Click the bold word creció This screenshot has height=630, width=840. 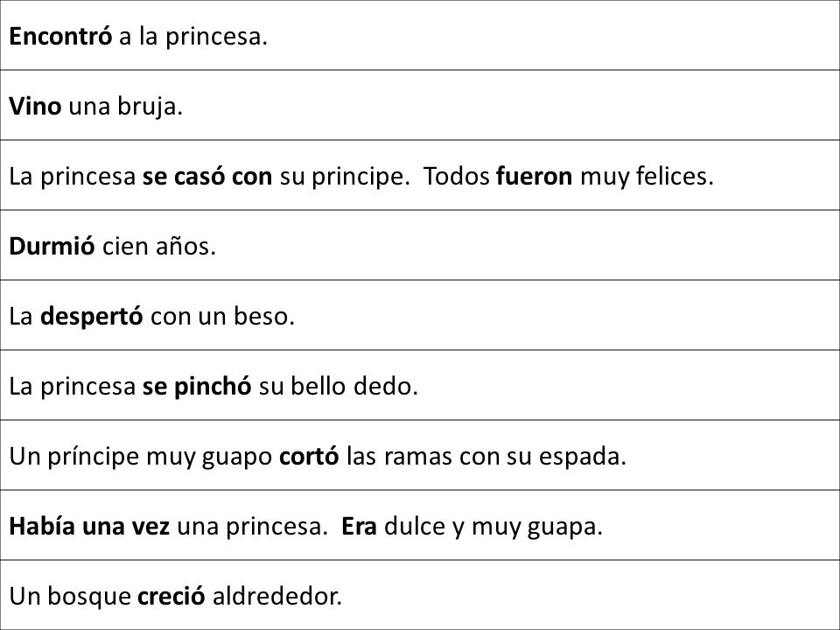[x=171, y=596]
